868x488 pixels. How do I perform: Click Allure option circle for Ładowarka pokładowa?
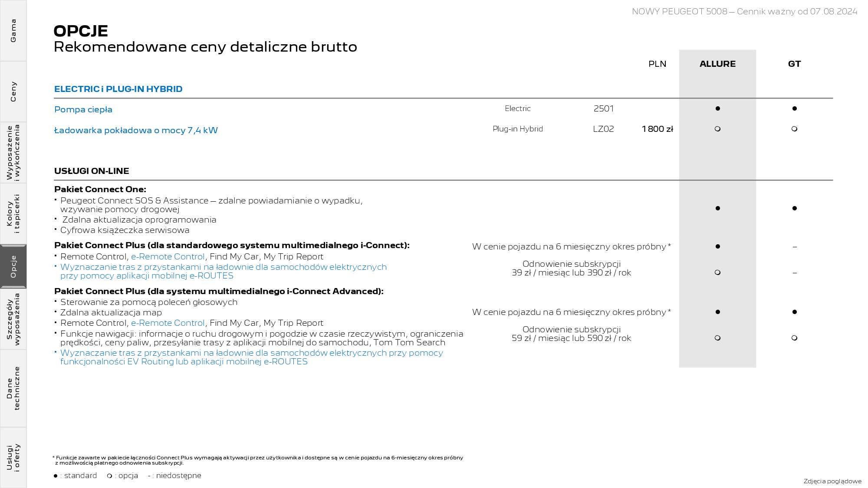717,129
